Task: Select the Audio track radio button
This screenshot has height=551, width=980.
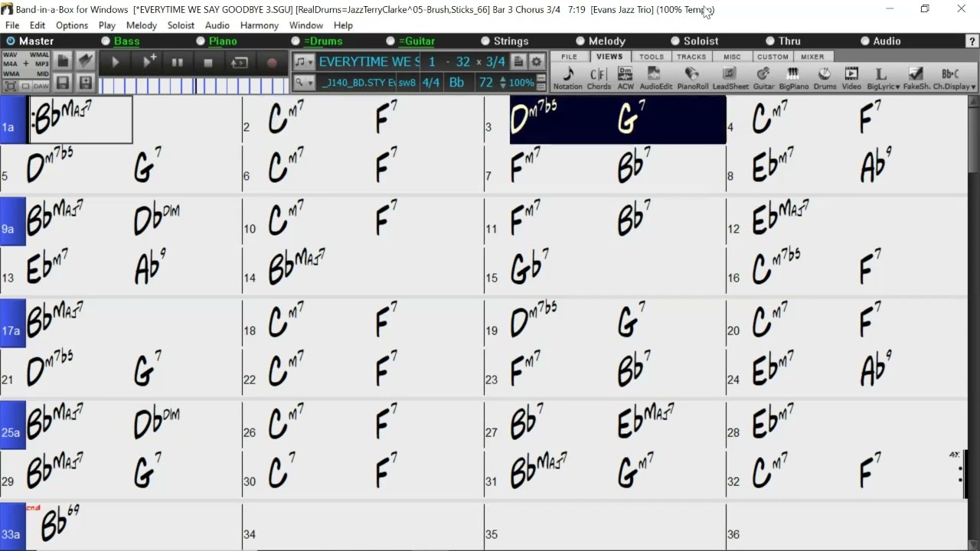Action: (x=865, y=41)
